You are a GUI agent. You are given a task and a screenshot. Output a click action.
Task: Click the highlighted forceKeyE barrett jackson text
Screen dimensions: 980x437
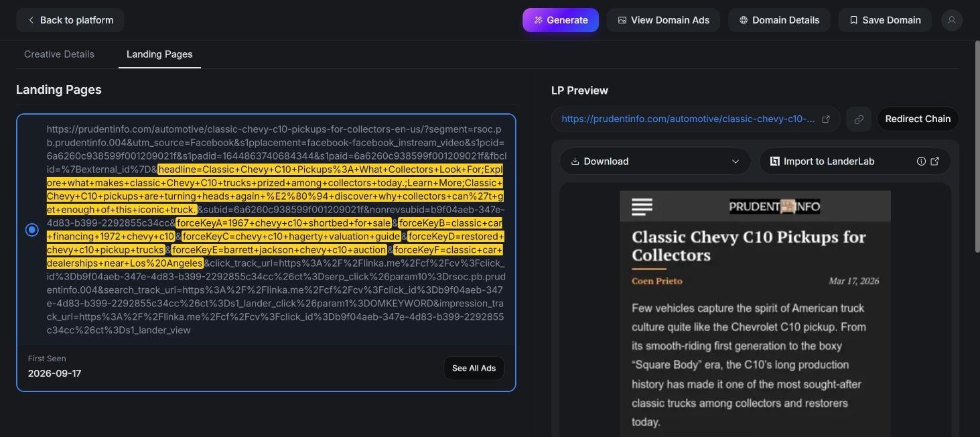pyautogui.click(x=279, y=250)
